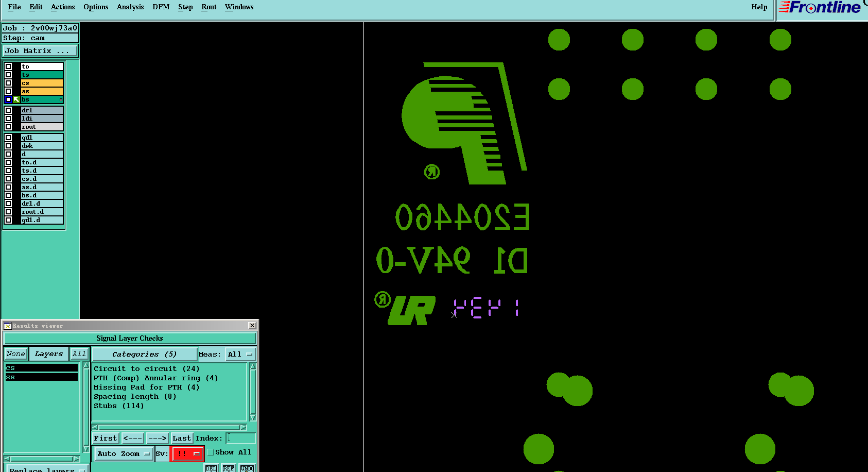Close the Results viewer window
868x472 pixels.
tap(252, 325)
